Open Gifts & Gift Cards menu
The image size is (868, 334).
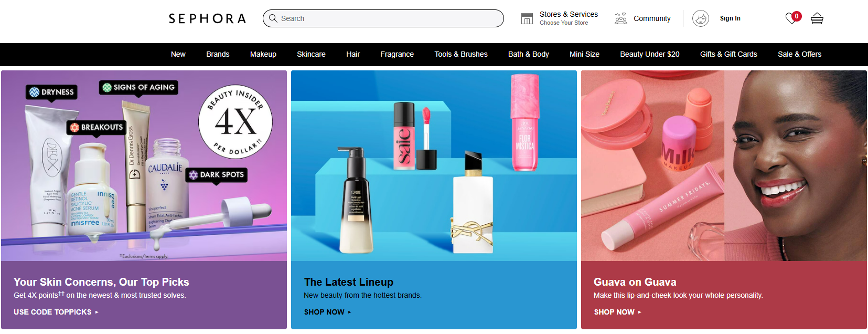(x=728, y=54)
